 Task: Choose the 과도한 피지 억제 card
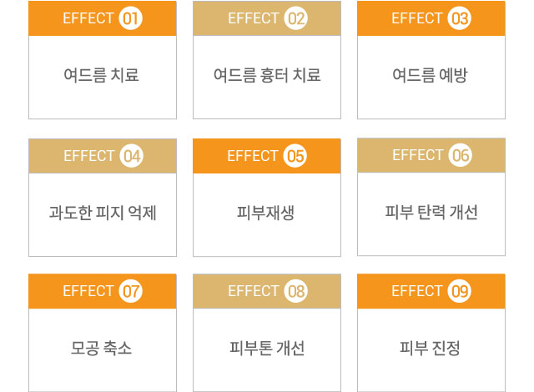(x=103, y=213)
